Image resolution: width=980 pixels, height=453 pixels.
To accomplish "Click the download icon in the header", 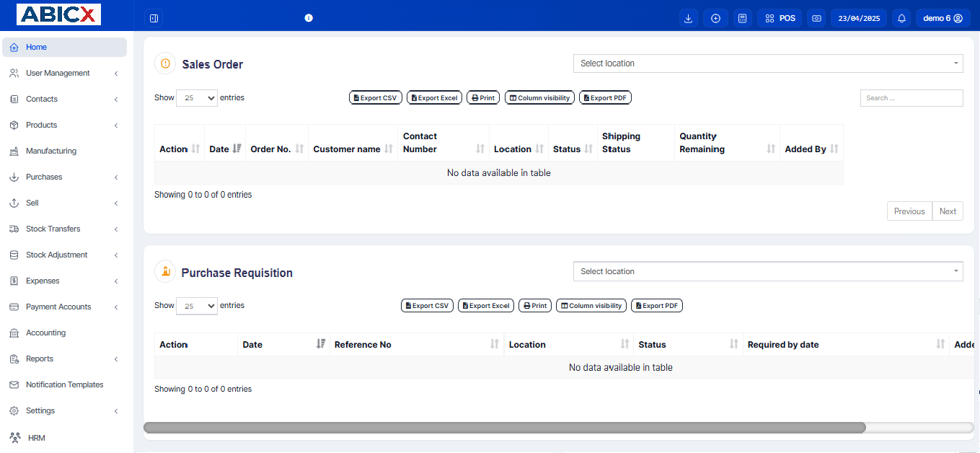I will [x=688, y=17].
